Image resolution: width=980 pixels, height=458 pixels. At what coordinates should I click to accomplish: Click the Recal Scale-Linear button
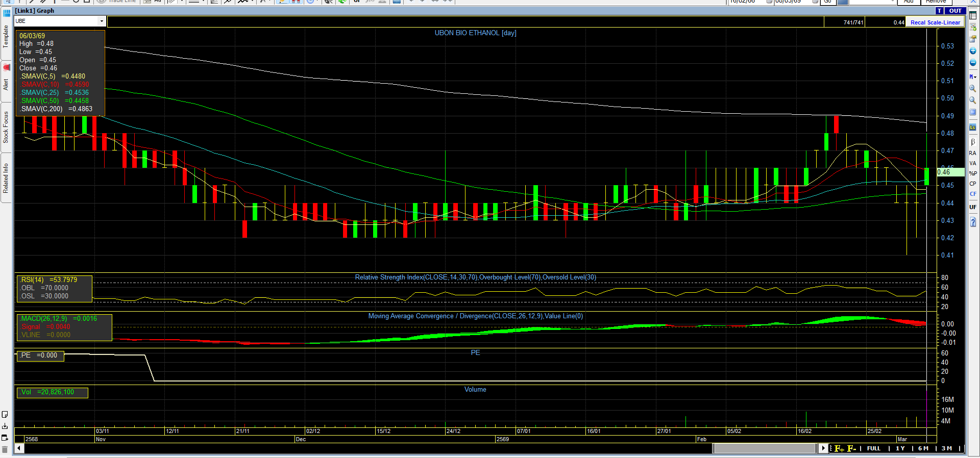point(935,22)
